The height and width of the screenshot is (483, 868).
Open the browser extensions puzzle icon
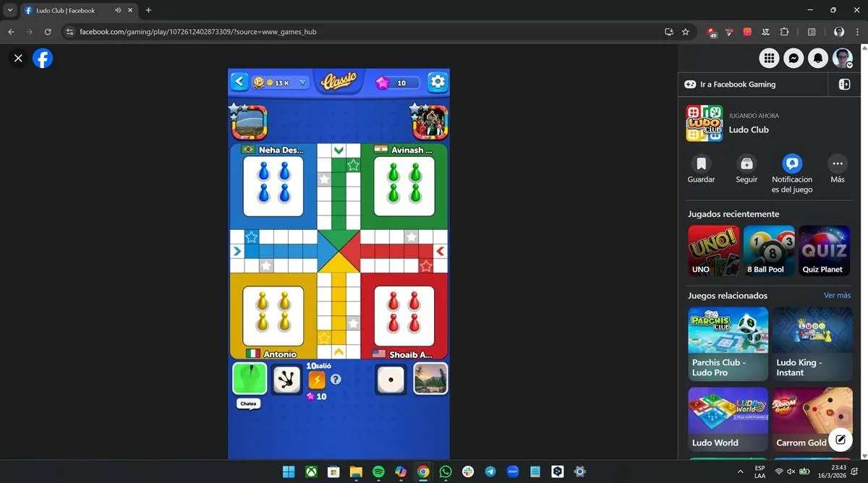pyautogui.click(x=784, y=32)
